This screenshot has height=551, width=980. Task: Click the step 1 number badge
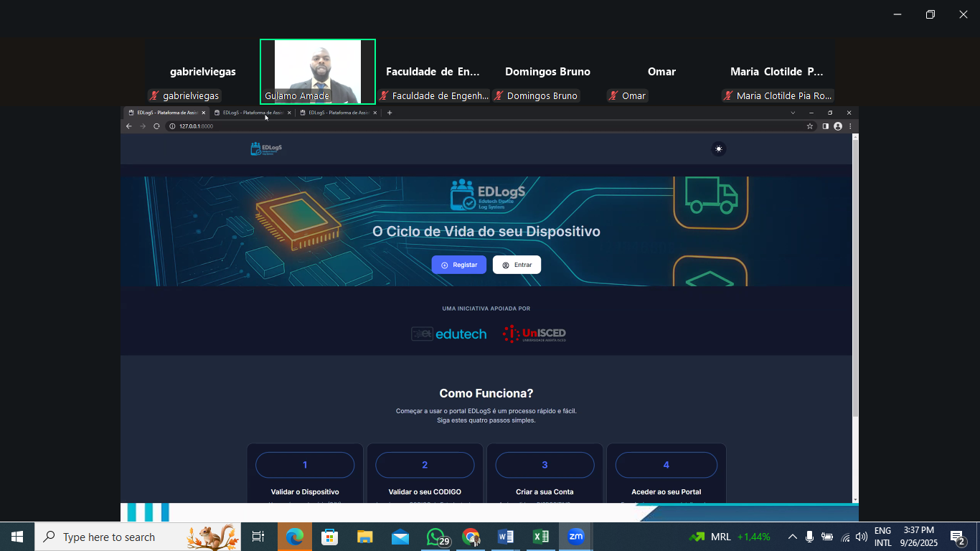pos(305,465)
